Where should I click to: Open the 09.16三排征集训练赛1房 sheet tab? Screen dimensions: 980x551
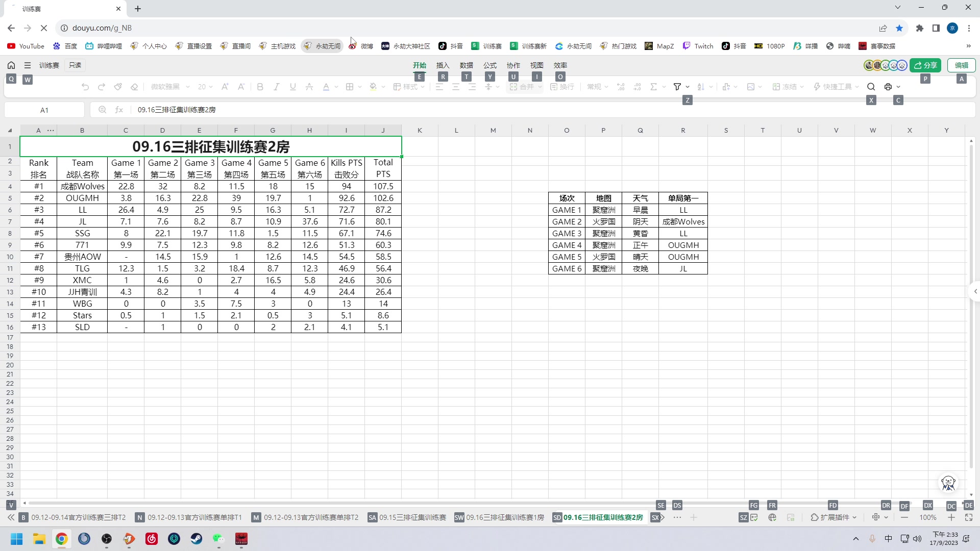(x=504, y=517)
